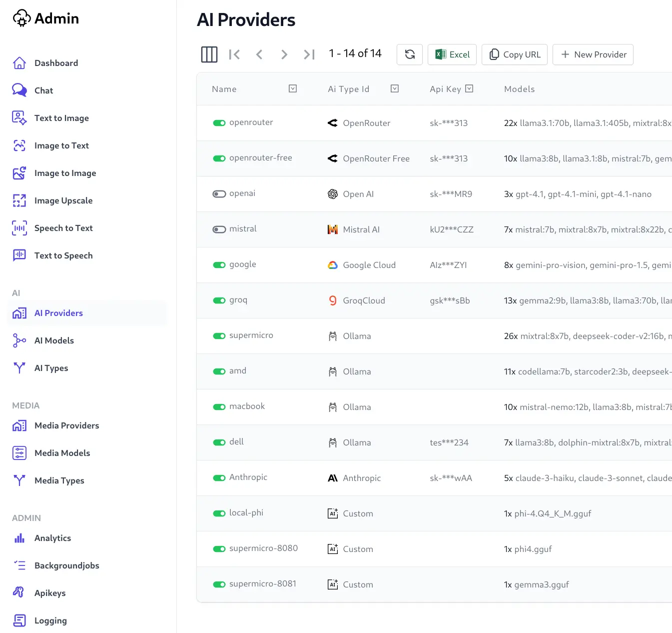Image resolution: width=672 pixels, height=633 pixels.
Task: Click the Anthropic logo icon
Action: tap(333, 478)
